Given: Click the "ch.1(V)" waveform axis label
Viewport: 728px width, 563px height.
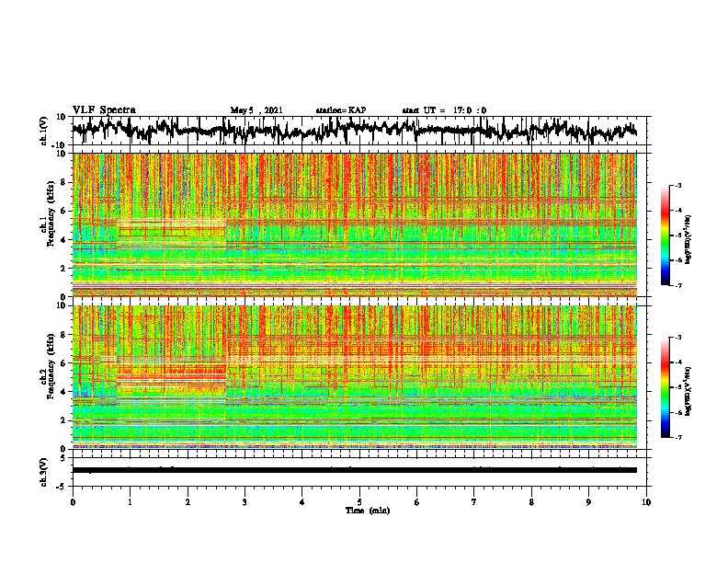Looking at the screenshot, I should [44, 131].
